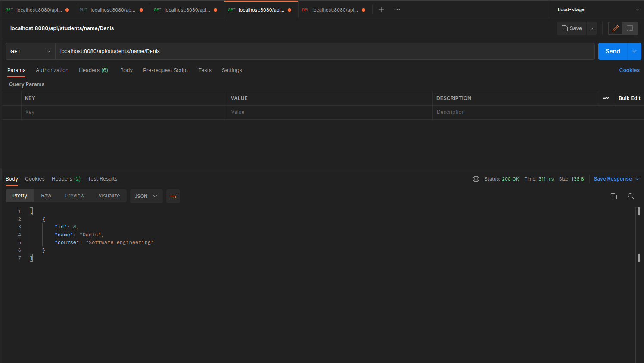View response Cookies tab
This screenshot has height=363, width=644.
(x=35, y=179)
